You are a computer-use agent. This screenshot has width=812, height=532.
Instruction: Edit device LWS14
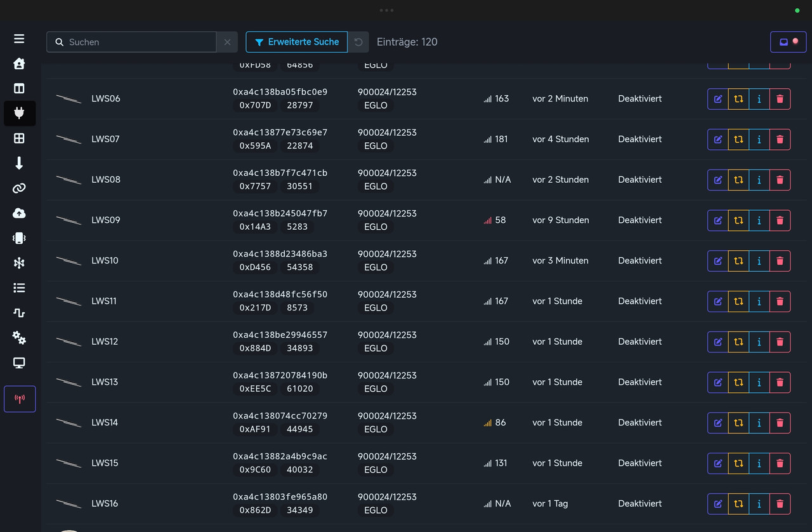coord(718,423)
